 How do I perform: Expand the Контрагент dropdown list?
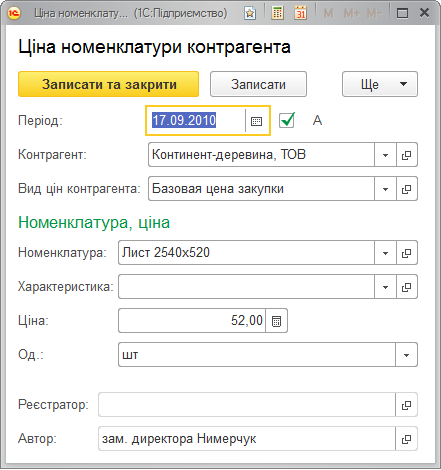(385, 155)
